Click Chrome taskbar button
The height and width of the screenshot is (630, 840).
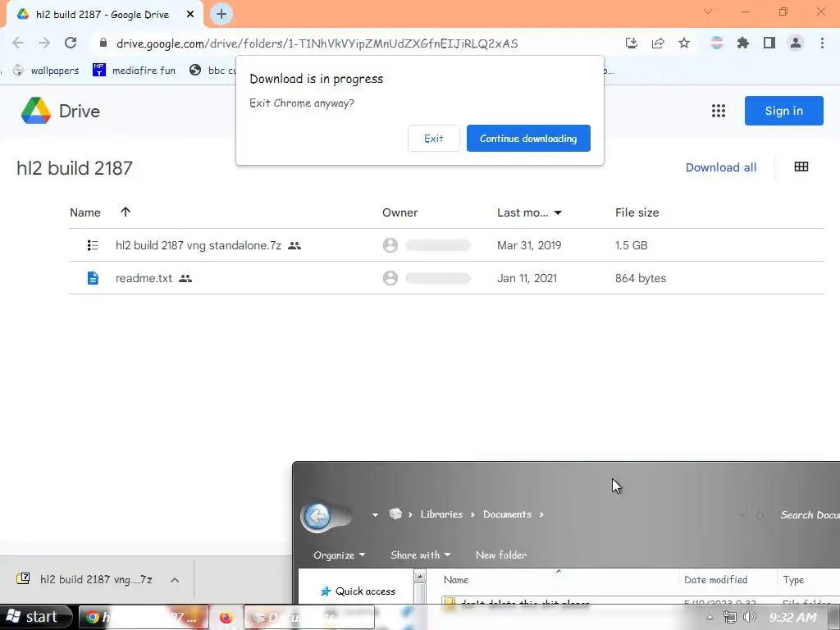coord(144,617)
